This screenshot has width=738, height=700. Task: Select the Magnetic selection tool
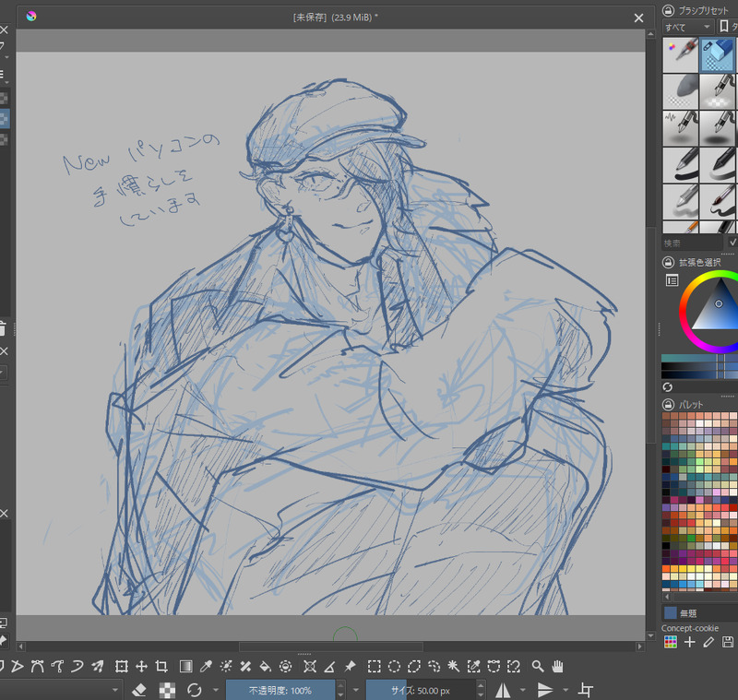tap(514, 666)
